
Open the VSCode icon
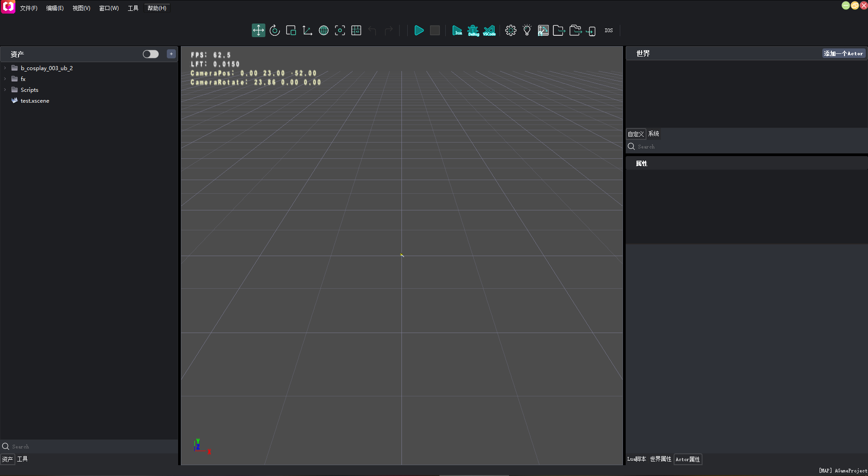click(489, 30)
